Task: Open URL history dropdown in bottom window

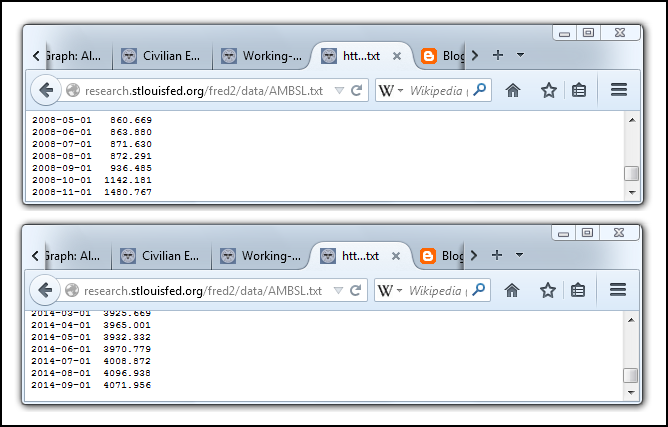Action: (338, 291)
